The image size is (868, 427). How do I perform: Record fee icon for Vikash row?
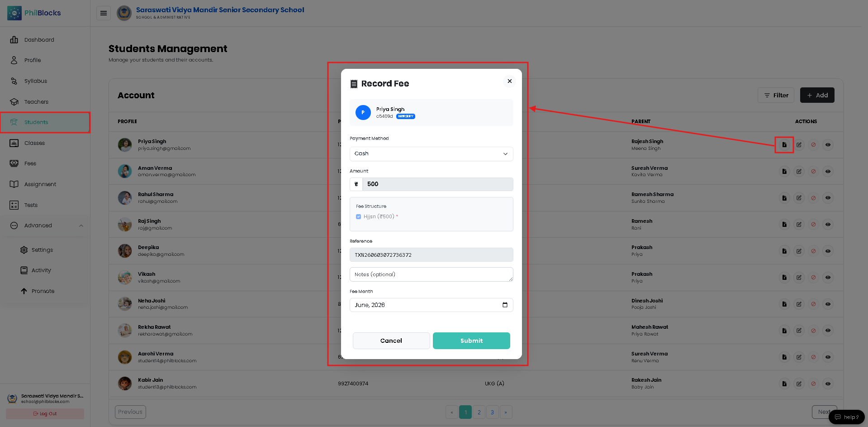click(784, 278)
